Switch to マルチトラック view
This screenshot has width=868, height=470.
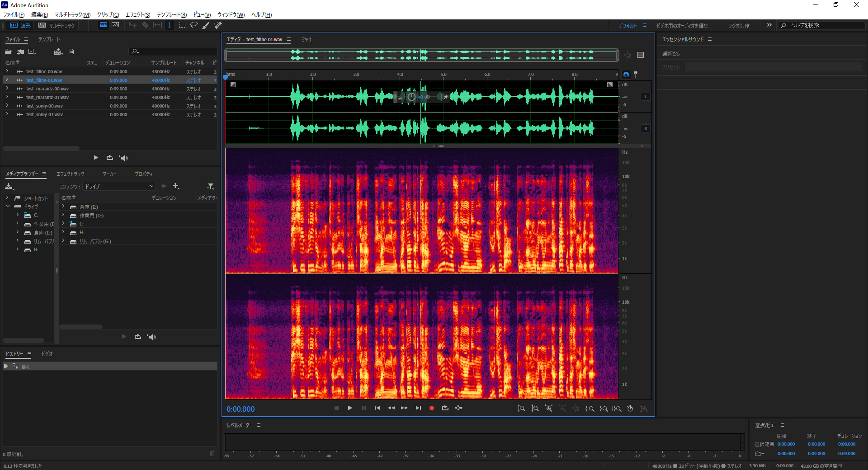[x=57, y=25]
